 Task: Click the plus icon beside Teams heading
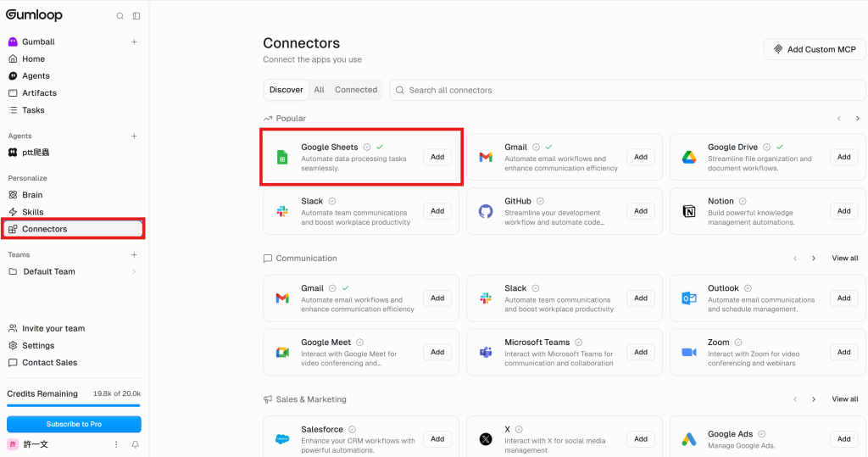point(134,255)
